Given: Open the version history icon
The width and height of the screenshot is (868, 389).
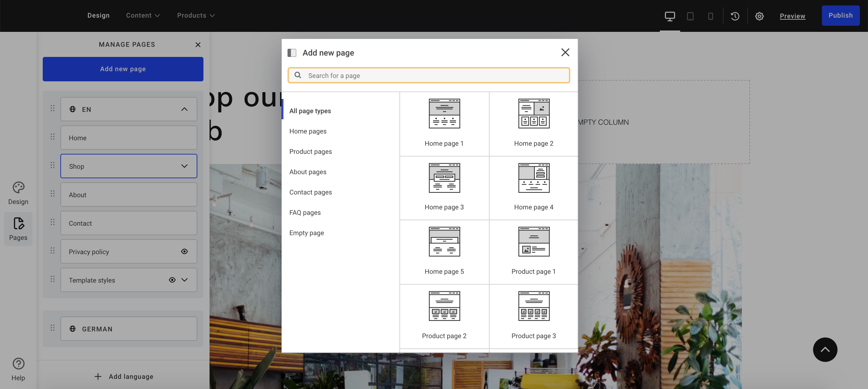Looking at the screenshot, I should point(735,16).
